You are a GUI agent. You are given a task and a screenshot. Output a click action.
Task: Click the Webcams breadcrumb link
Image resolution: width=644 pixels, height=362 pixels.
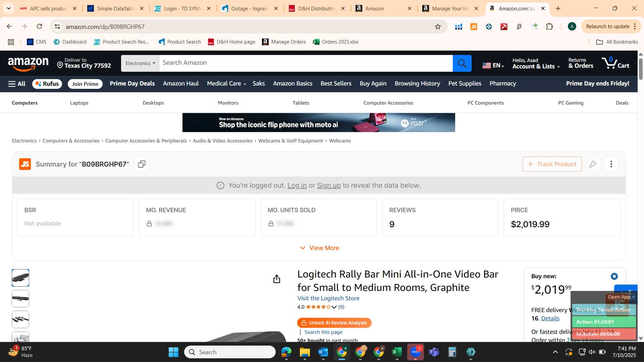[x=340, y=141]
